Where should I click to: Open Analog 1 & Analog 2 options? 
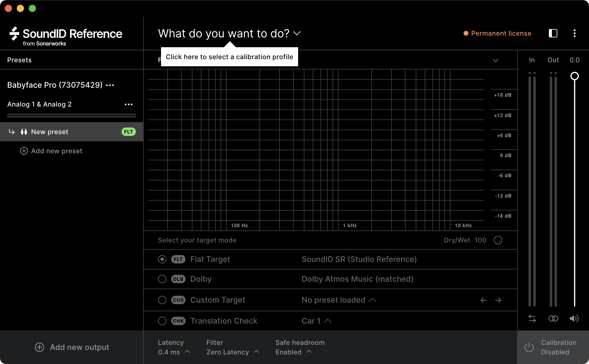click(129, 104)
